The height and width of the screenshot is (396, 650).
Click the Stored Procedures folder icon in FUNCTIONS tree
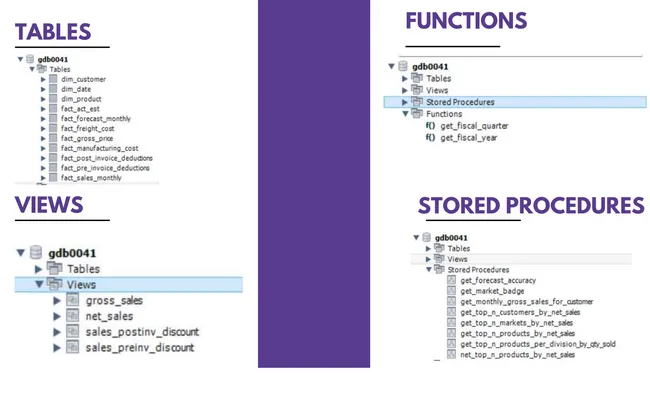point(417,101)
